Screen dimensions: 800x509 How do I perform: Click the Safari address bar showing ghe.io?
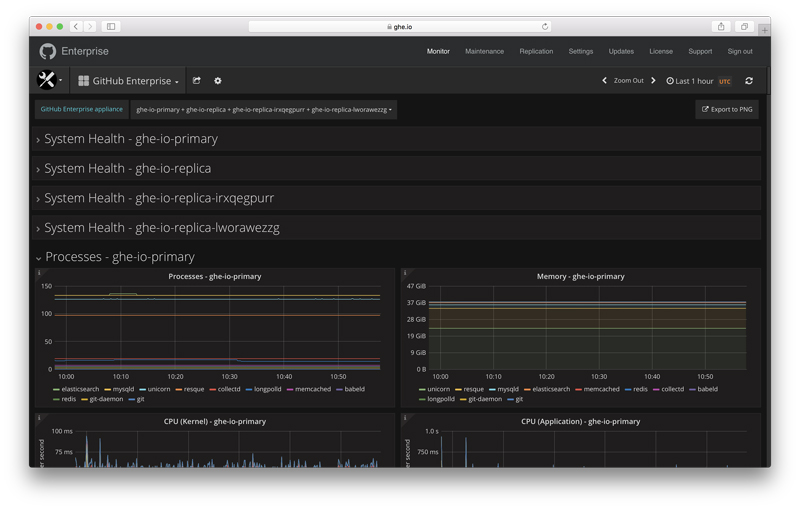[399, 27]
